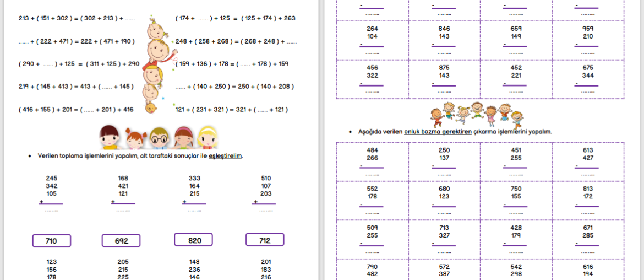Select the result box showing 820
The width and height of the screenshot is (644, 280).
193,240
